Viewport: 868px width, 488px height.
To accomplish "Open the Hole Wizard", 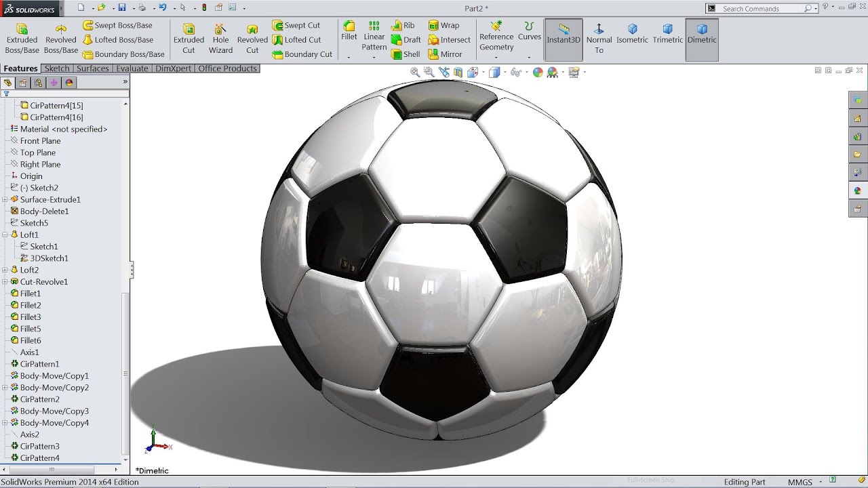I will (x=220, y=39).
